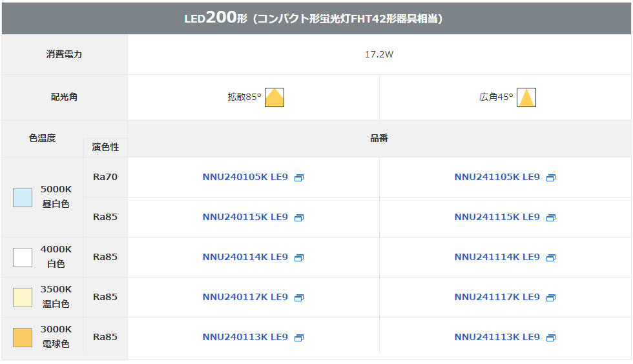Click the 17.2W power consumption cell
This screenshot has height=364, width=633.
pyautogui.click(x=379, y=54)
